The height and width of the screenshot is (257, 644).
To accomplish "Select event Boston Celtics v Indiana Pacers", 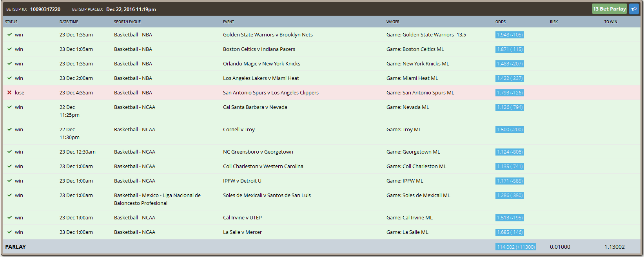I will point(259,49).
